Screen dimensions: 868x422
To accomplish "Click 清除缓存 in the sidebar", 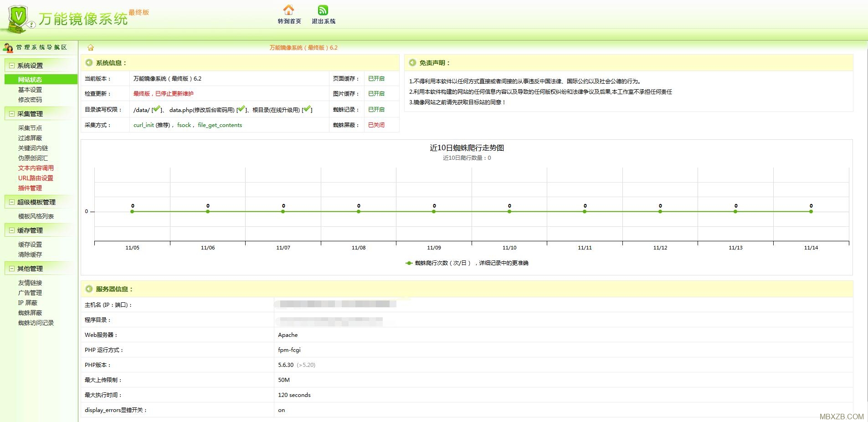I will (x=31, y=254).
